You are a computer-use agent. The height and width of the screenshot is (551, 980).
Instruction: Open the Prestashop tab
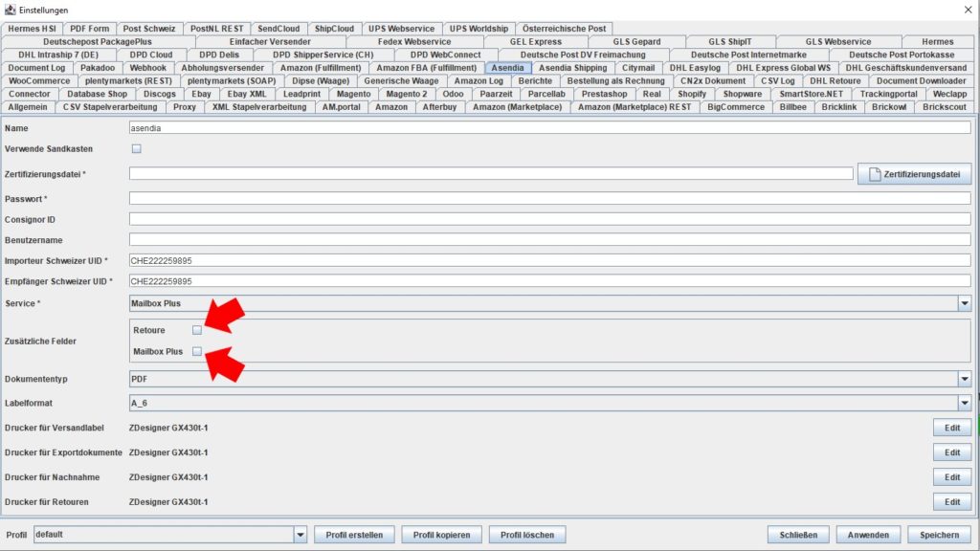[605, 94]
